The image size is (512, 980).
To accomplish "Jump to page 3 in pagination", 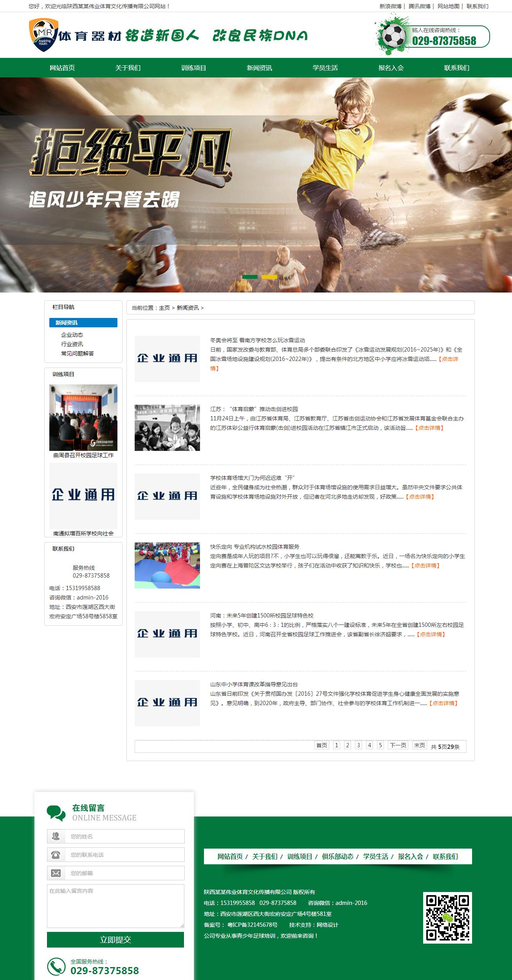I will [x=358, y=745].
